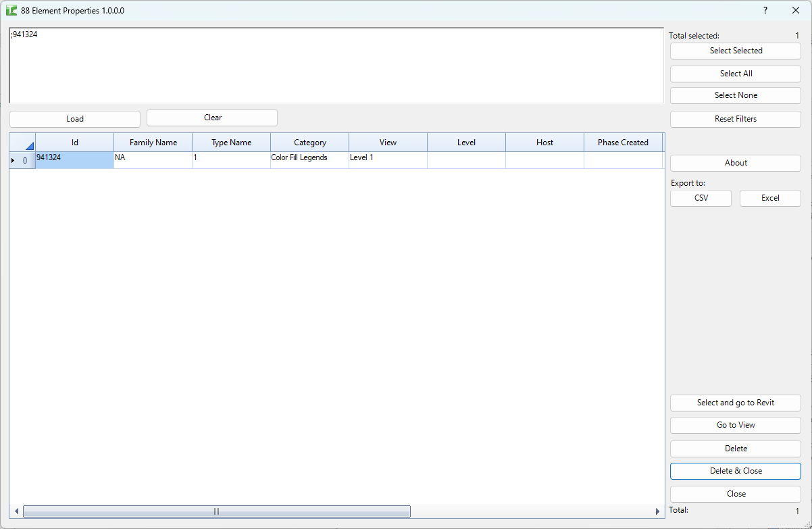Reset the grid filters
The image size is (812, 529).
(x=735, y=118)
